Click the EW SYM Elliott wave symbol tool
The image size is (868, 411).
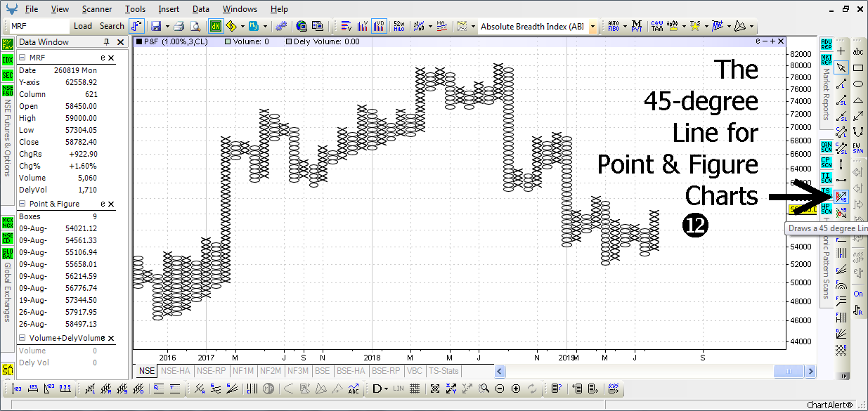pyautogui.click(x=858, y=147)
